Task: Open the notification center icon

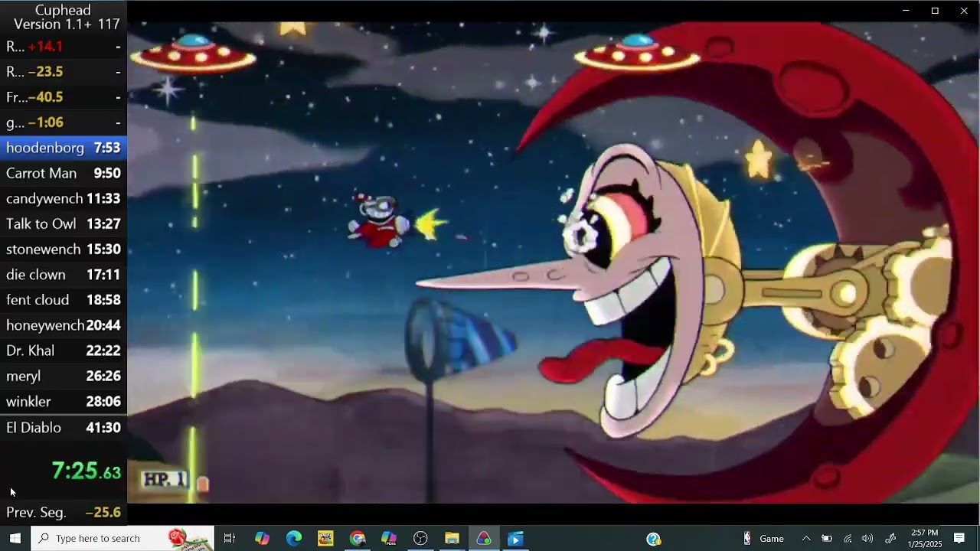Action: point(959,538)
